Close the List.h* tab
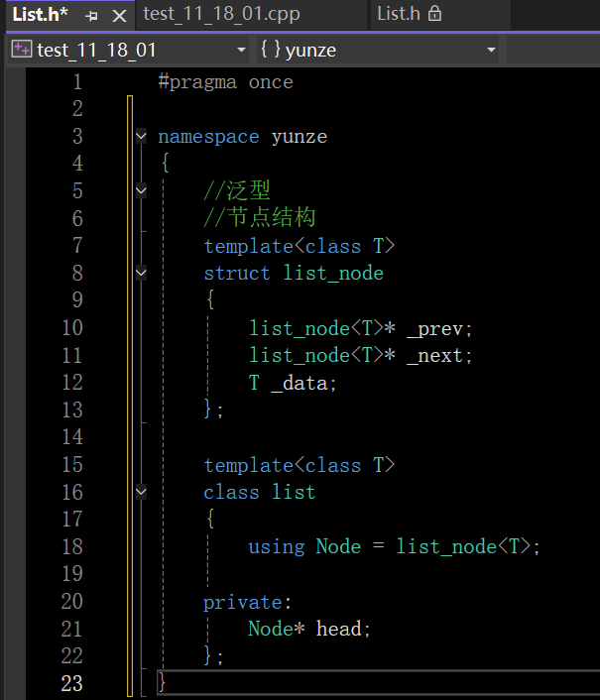 (119, 16)
